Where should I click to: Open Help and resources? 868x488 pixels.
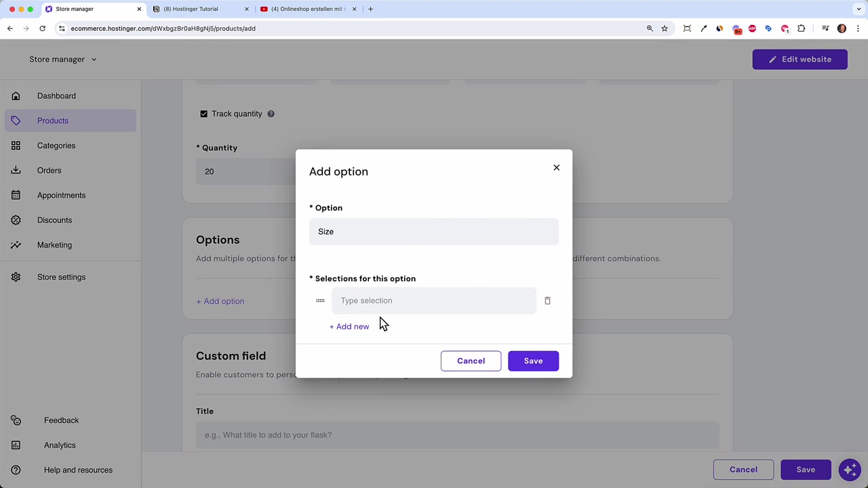click(78, 470)
